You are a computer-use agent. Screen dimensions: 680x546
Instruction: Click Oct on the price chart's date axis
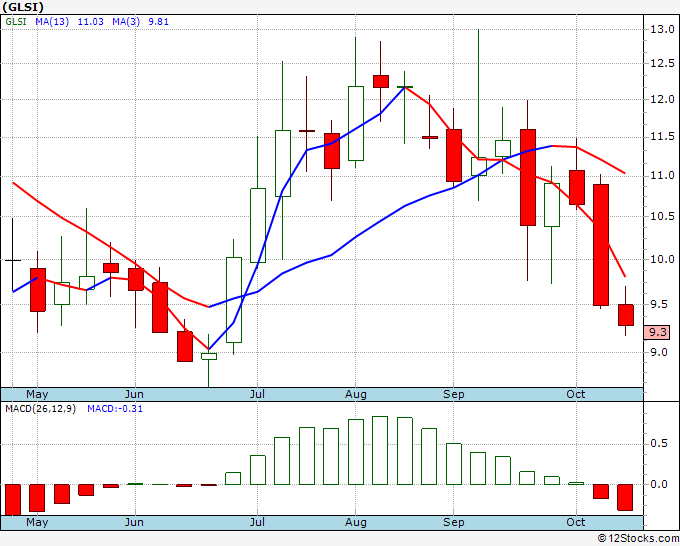(x=575, y=395)
